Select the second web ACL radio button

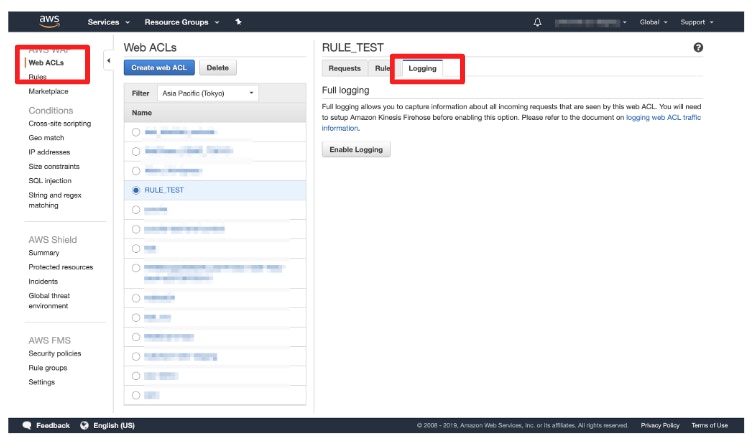pyautogui.click(x=136, y=151)
